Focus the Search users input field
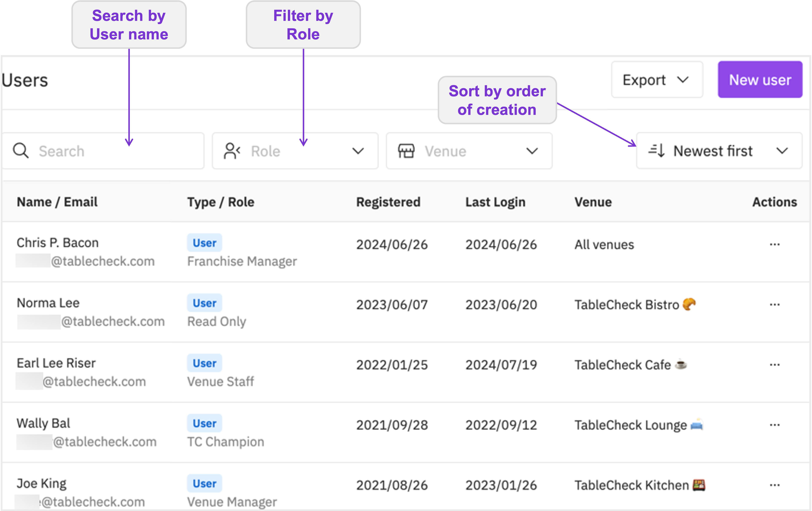812x511 pixels. [103, 151]
